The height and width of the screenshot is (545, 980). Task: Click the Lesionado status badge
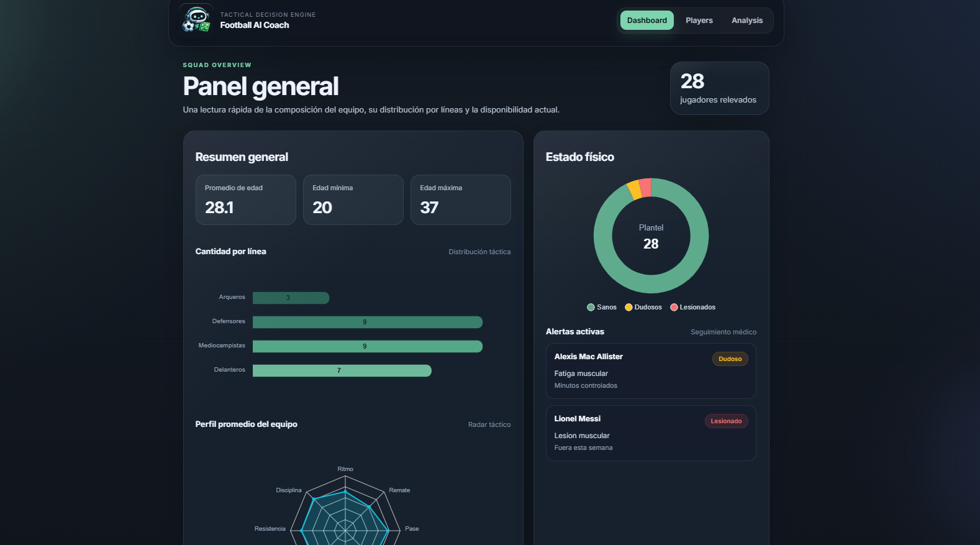tap(726, 421)
